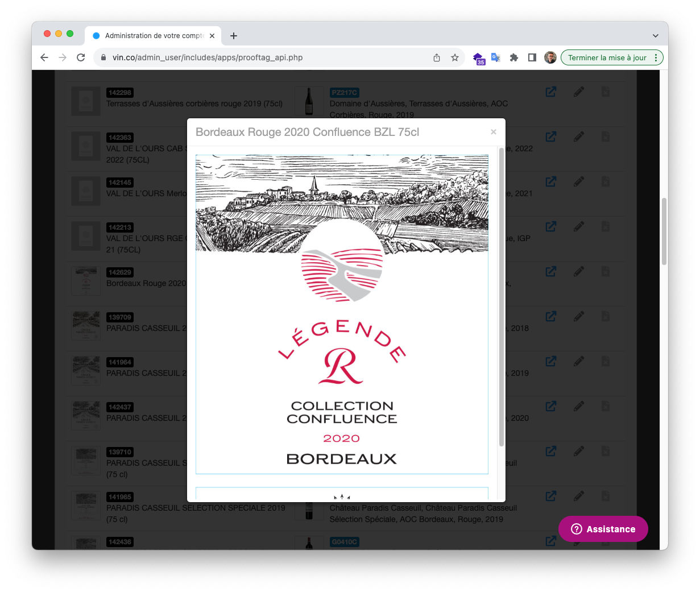Click 'Terrasses d'Aussières corbières rouge 2019' text
Image resolution: width=700 pixels, height=592 pixels.
(x=194, y=104)
